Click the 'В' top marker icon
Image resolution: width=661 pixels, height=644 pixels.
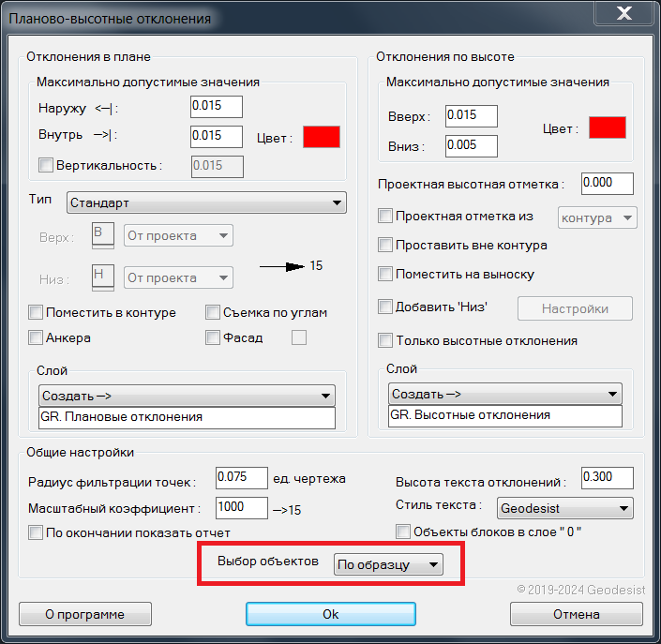pos(102,234)
